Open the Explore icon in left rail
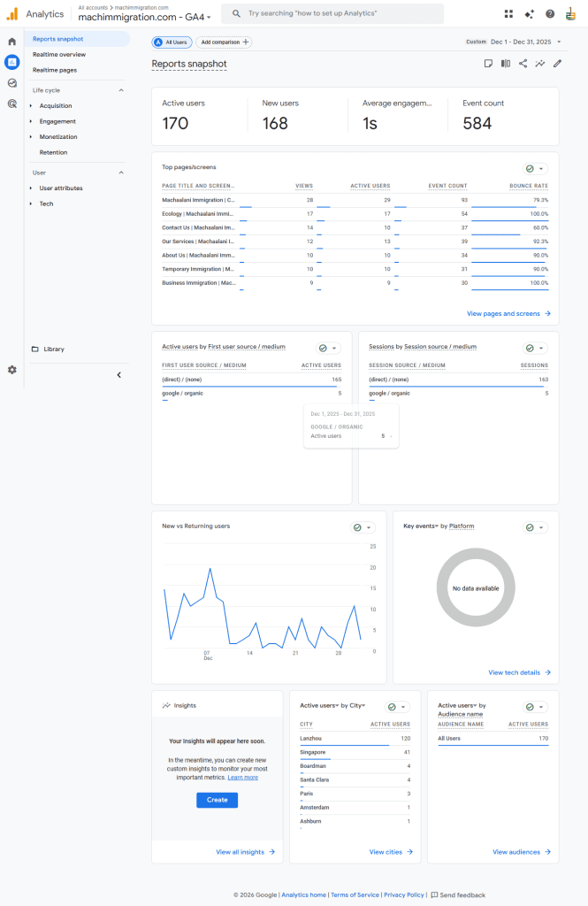This screenshot has width=588, height=906. point(11,82)
